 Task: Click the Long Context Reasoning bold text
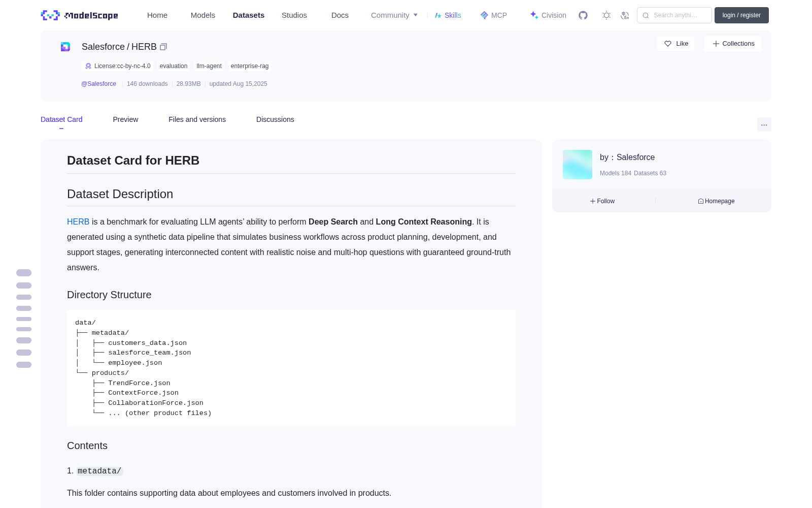pyautogui.click(x=424, y=222)
